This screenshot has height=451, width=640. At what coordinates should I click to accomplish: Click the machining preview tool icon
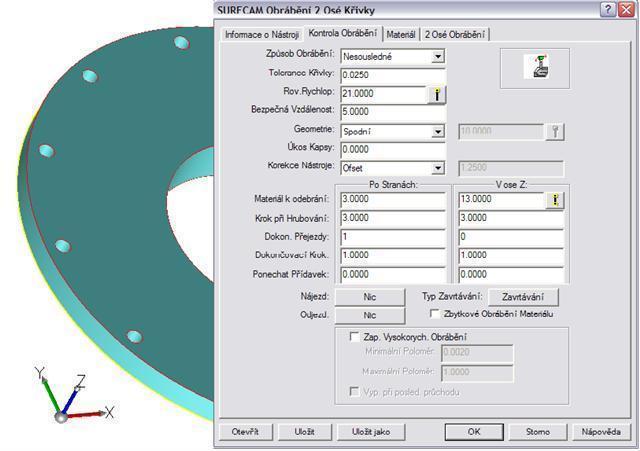535,68
